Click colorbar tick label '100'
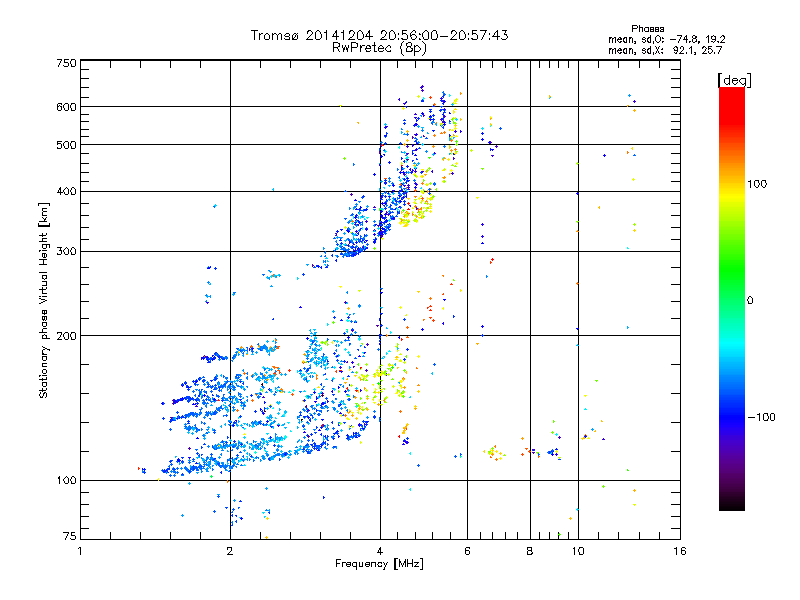This screenshot has height=600, width=800. 757,184
